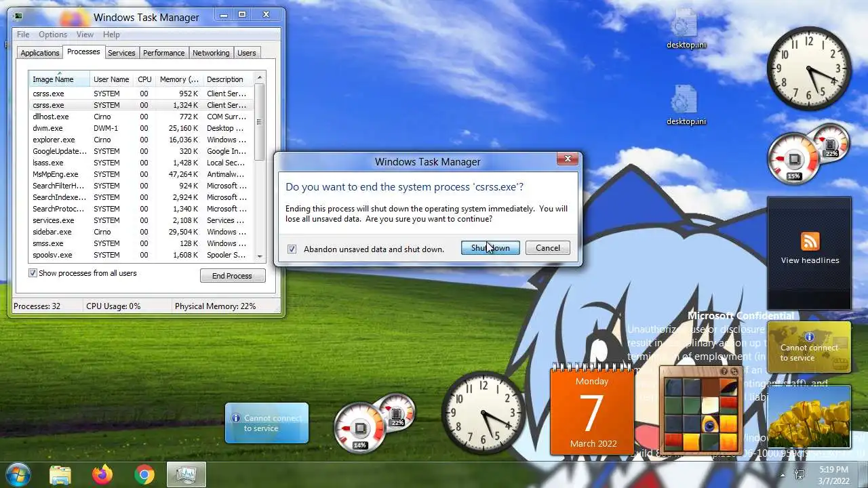Sort by Description column header
Viewport: 868px width, 488px height.
(229, 79)
